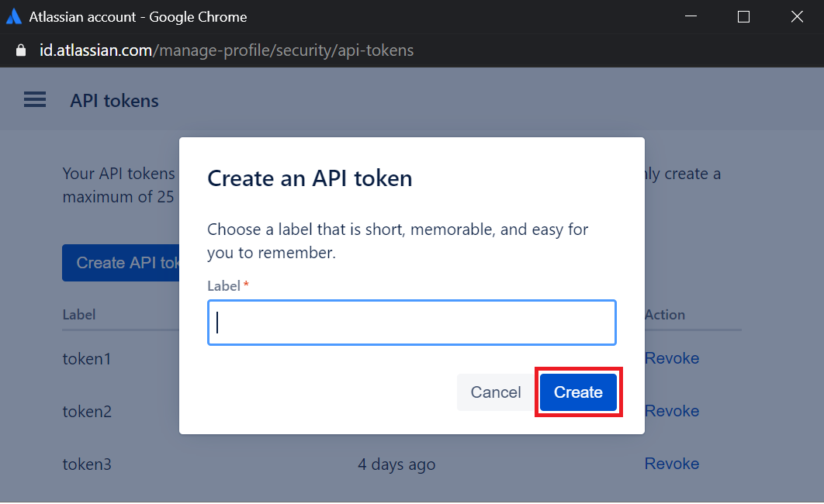824x504 pixels.
Task: Minimize the Chrome window
Action: click(x=691, y=17)
